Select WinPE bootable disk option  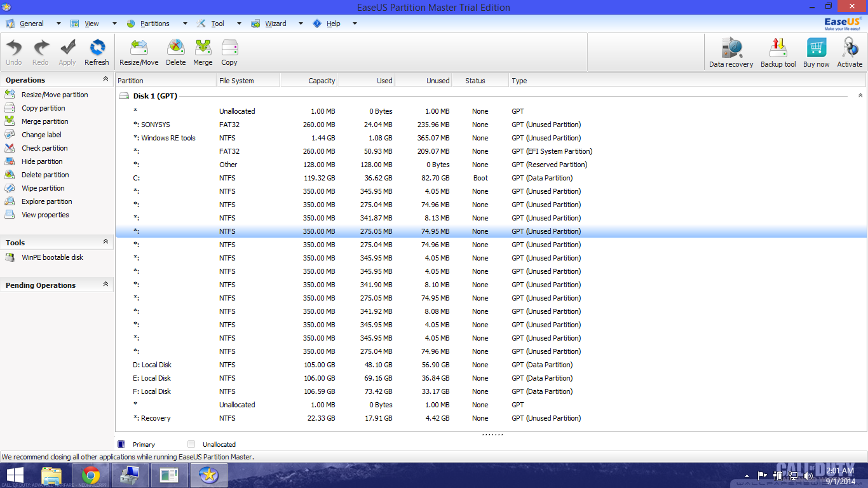(52, 257)
